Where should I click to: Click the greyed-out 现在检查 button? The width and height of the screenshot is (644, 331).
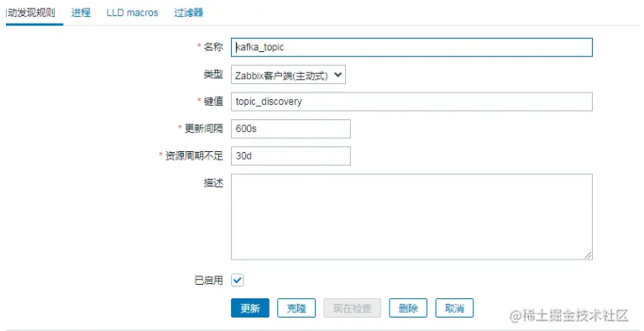point(353,308)
